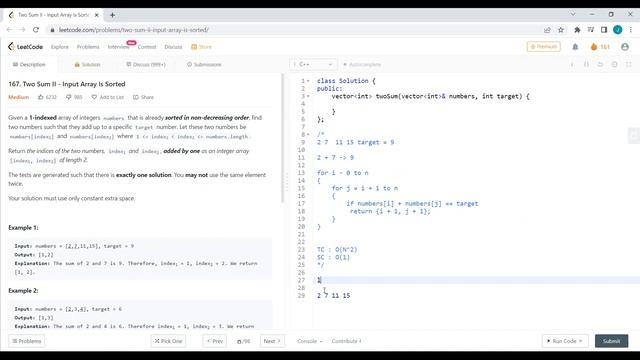Screen dimensions: 640x360
Task: Click the LeetCode logo
Action: pos(25,47)
